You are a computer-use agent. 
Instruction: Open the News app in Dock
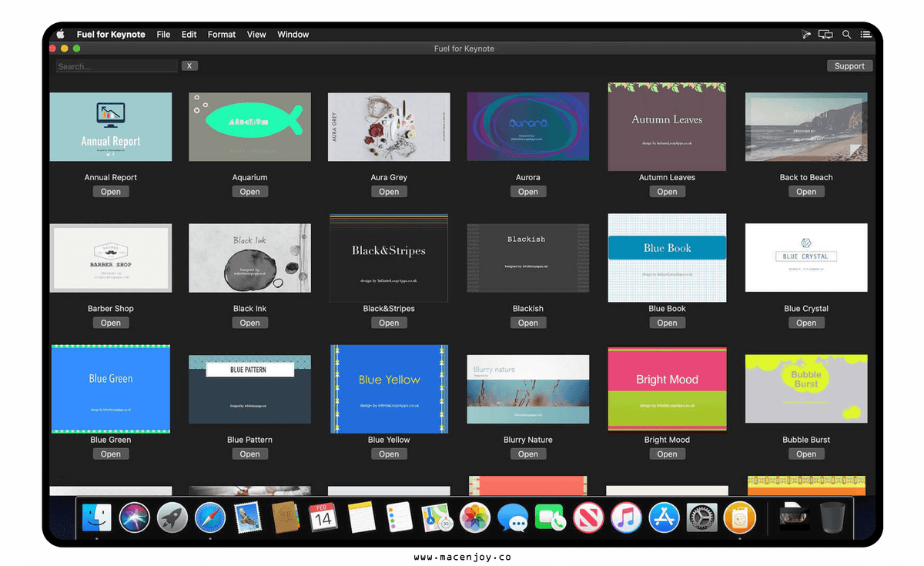[588, 517]
